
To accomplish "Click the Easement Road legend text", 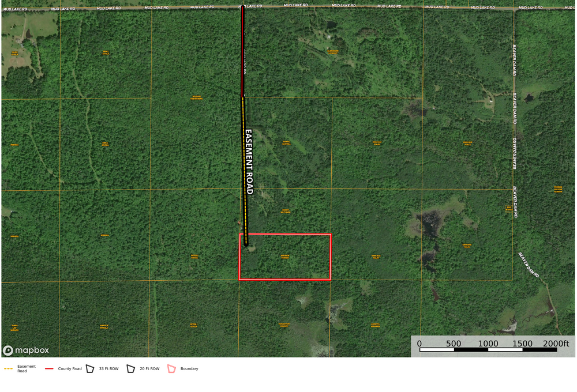I will [27, 368].
